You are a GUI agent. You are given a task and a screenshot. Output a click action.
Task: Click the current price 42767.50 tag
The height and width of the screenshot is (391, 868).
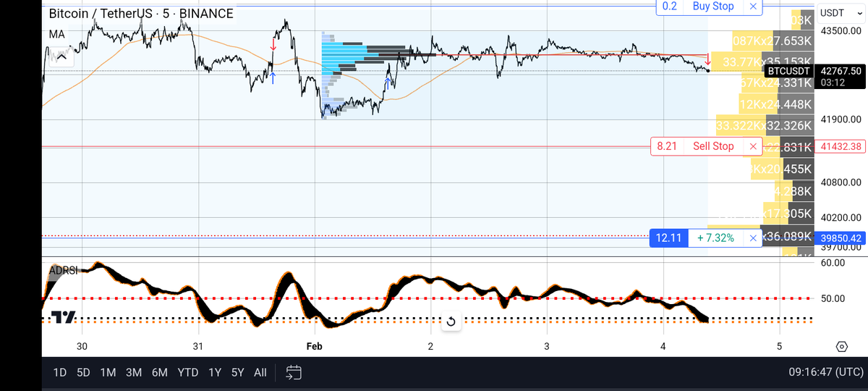pos(841,71)
